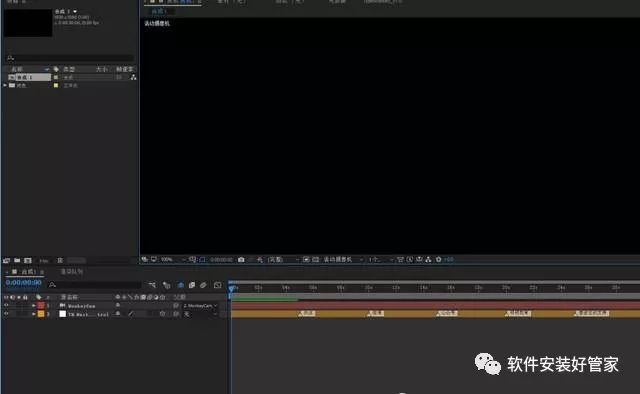Enable Frame Blending for the composition
The height and width of the screenshot is (394, 640).
click(192, 285)
